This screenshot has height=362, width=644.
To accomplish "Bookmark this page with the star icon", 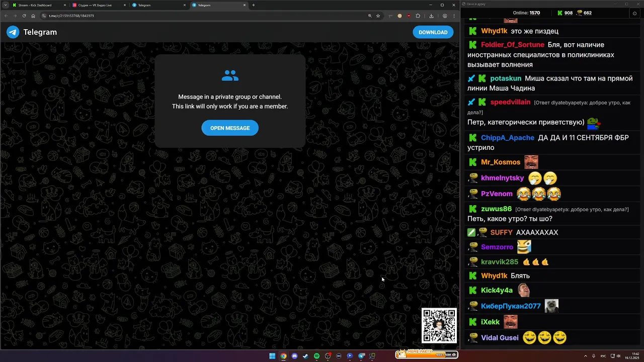I will [378, 16].
